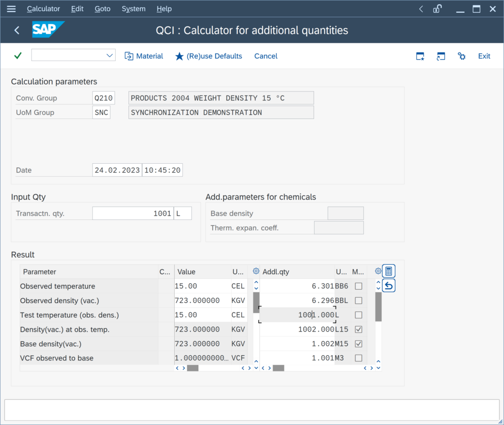Click the Material button
504x425 pixels.
144,56
